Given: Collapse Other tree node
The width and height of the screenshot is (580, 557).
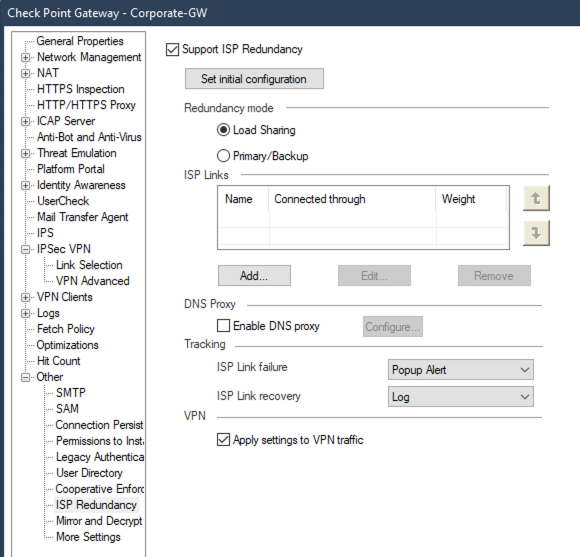Looking at the screenshot, I should click(25, 377).
